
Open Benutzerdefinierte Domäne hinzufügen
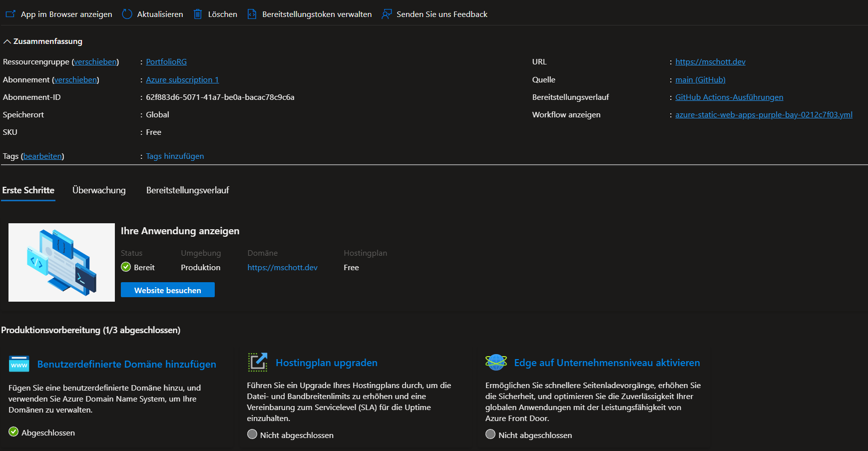[x=127, y=364]
